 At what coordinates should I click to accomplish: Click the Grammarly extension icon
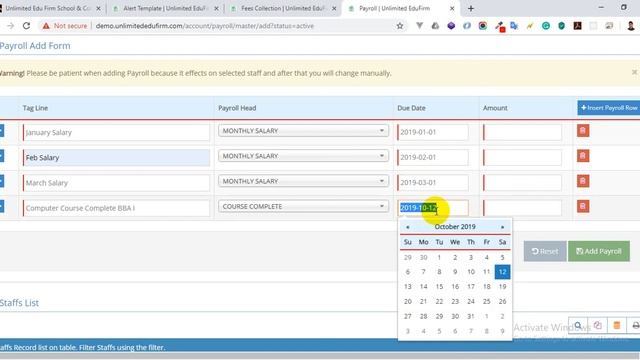(546, 26)
